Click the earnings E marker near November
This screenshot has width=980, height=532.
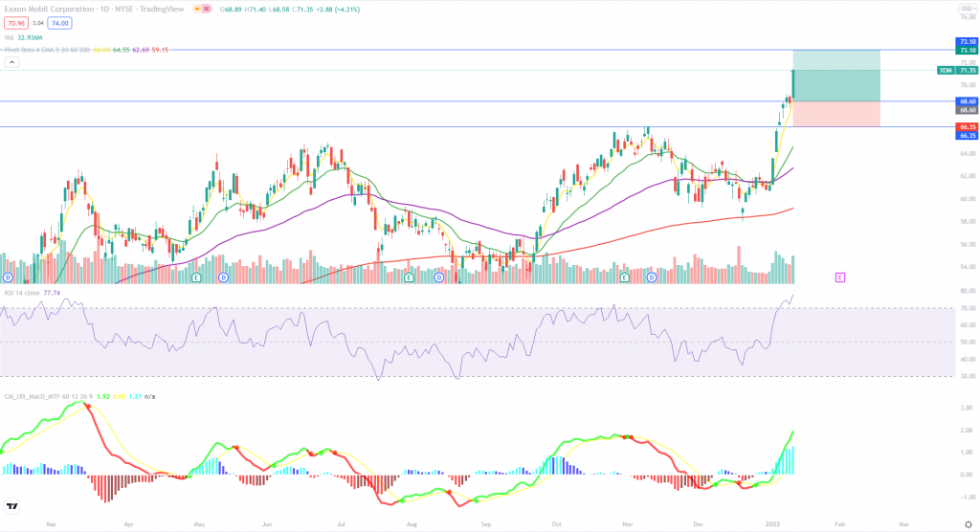[x=624, y=277]
